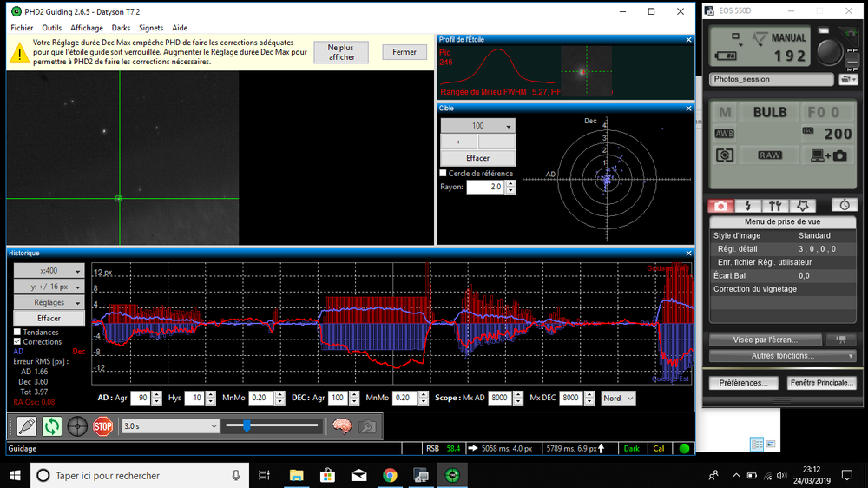Click the crosshair guide icon

tap(77, 426)
